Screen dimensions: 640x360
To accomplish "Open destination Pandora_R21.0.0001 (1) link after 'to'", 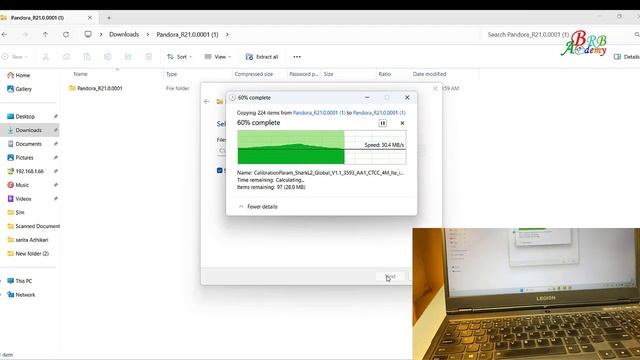I will pyautogui.click(x=379, y=113).
